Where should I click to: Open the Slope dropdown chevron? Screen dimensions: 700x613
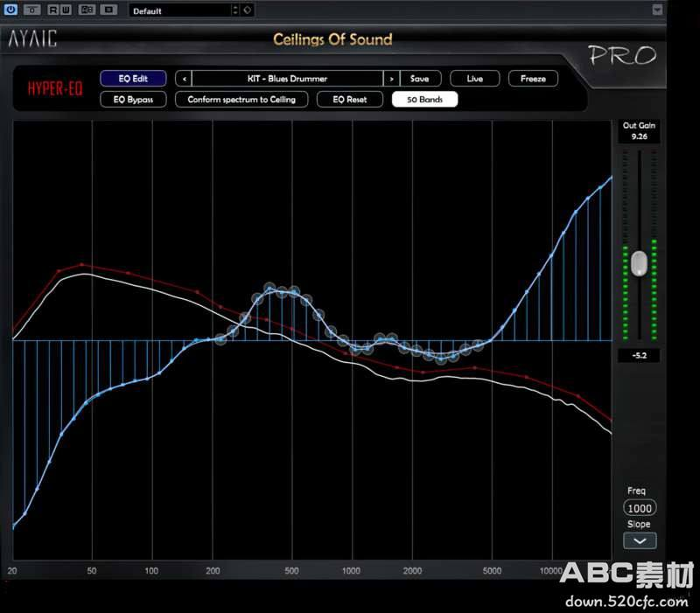[x=640, y=540]
